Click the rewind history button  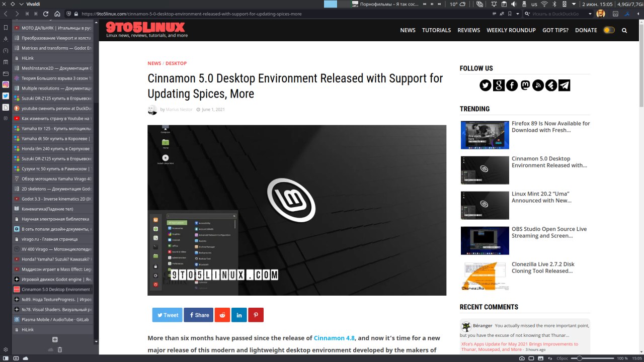(27, 14)
